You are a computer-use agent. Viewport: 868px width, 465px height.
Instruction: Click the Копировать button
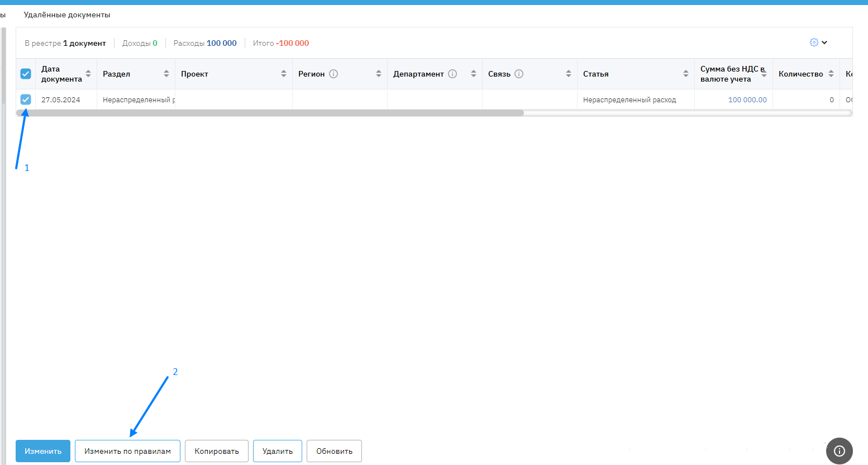[217, 451]
